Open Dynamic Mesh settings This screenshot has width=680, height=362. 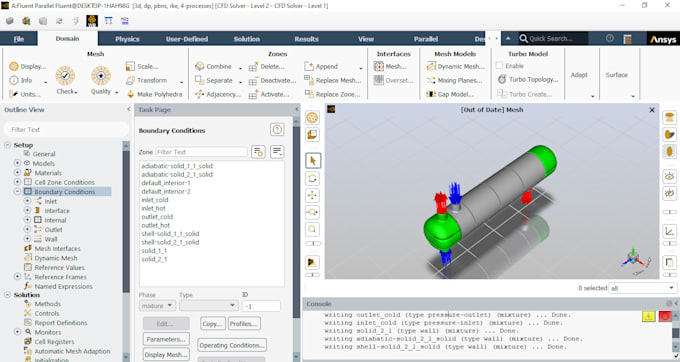[455, 66]
